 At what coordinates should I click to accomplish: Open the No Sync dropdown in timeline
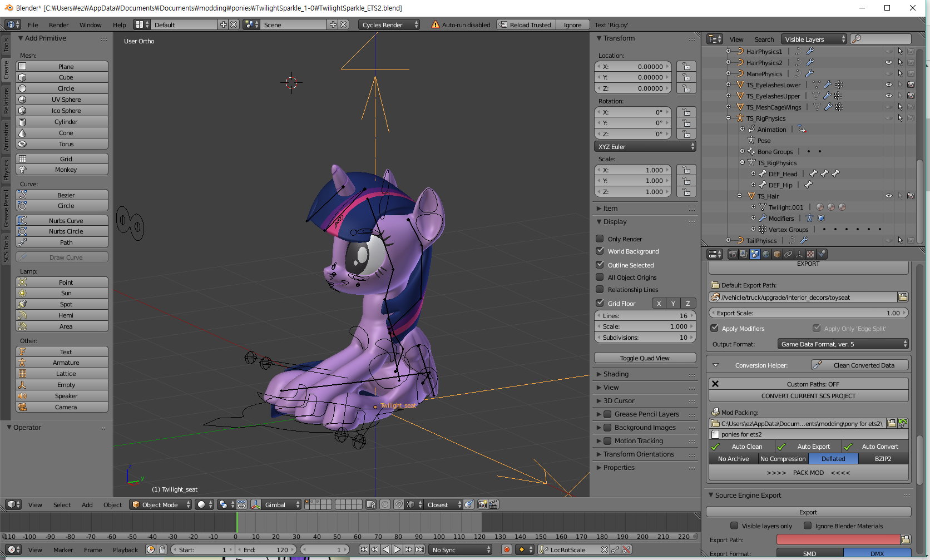[x=461, y=549]
